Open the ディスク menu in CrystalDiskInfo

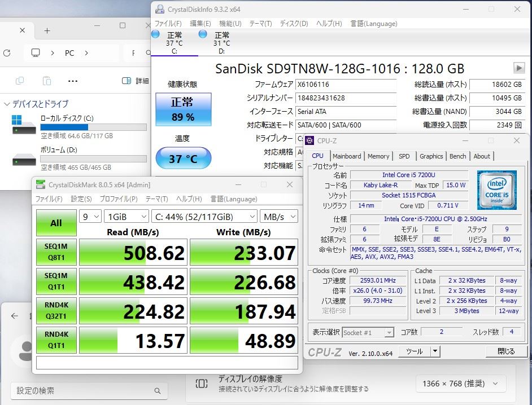[294, 24]
